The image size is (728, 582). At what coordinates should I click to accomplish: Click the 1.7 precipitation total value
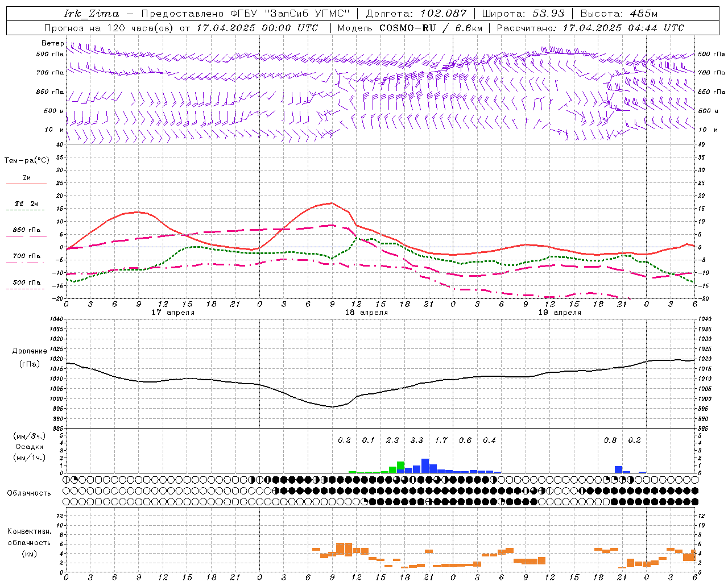pyautogui.click(x=441, y=440)
